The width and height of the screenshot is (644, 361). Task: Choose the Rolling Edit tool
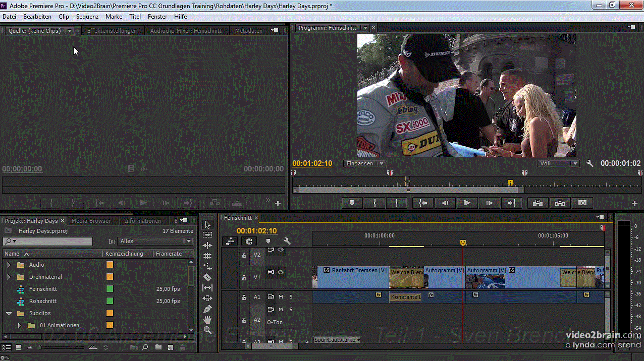207,256
